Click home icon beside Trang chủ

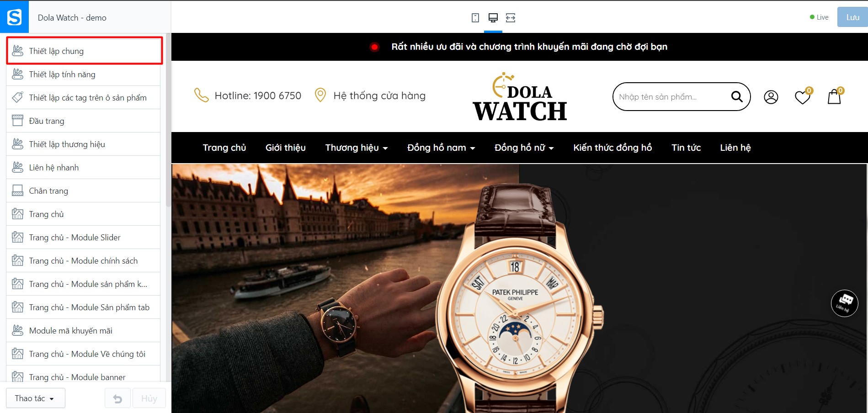click(17, 214)
